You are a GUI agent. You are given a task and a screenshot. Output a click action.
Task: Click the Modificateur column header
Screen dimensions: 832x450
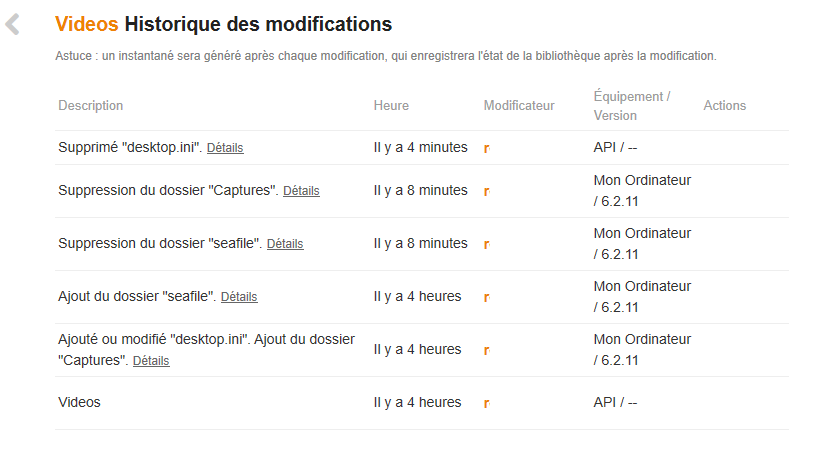point(519,106)
